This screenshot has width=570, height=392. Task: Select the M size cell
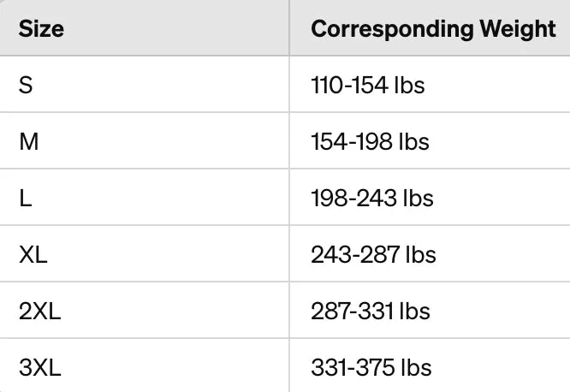point(145,140)
